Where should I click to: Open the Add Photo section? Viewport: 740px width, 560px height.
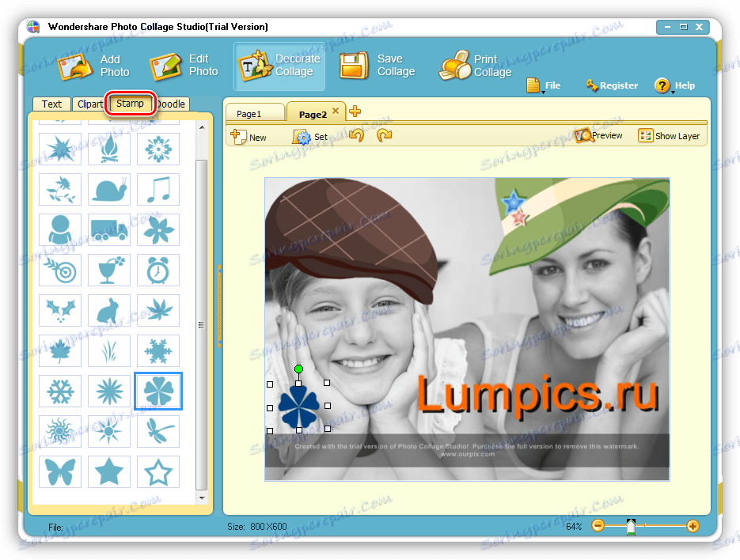94,66
